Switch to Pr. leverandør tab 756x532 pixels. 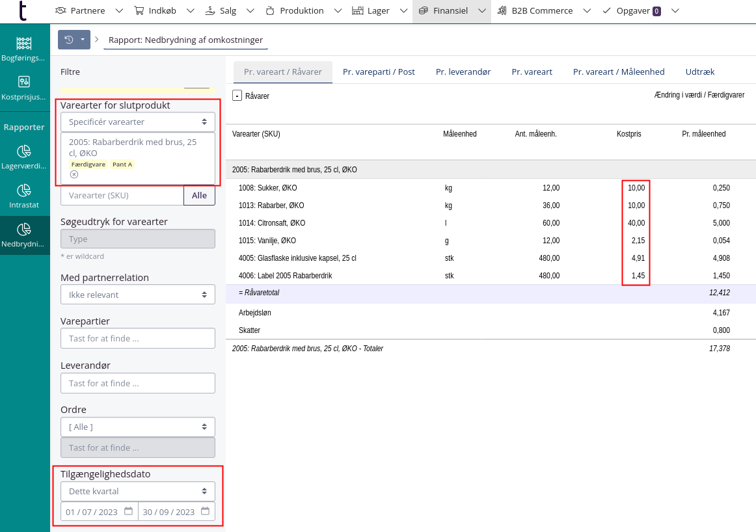pyautogui.click(x=463, y=72)
